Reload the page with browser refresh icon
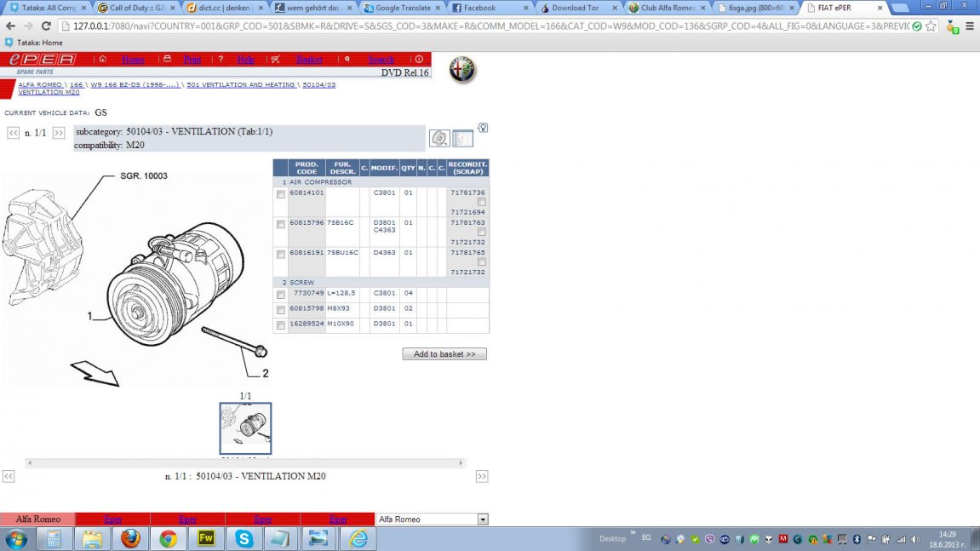 pyautogui.click(x=46, y=26)
